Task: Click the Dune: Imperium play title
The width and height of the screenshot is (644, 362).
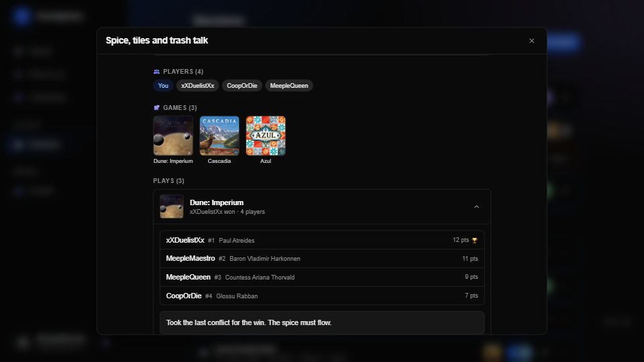Action: click(x=217, y=202)
